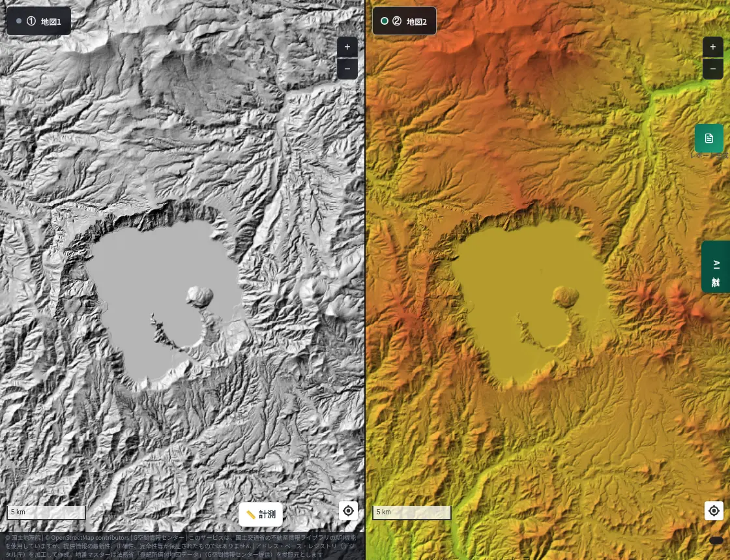Click the locate-me icon on map 1
The image size is (730, 560).
pyautogui.click(x=348, y=510)
